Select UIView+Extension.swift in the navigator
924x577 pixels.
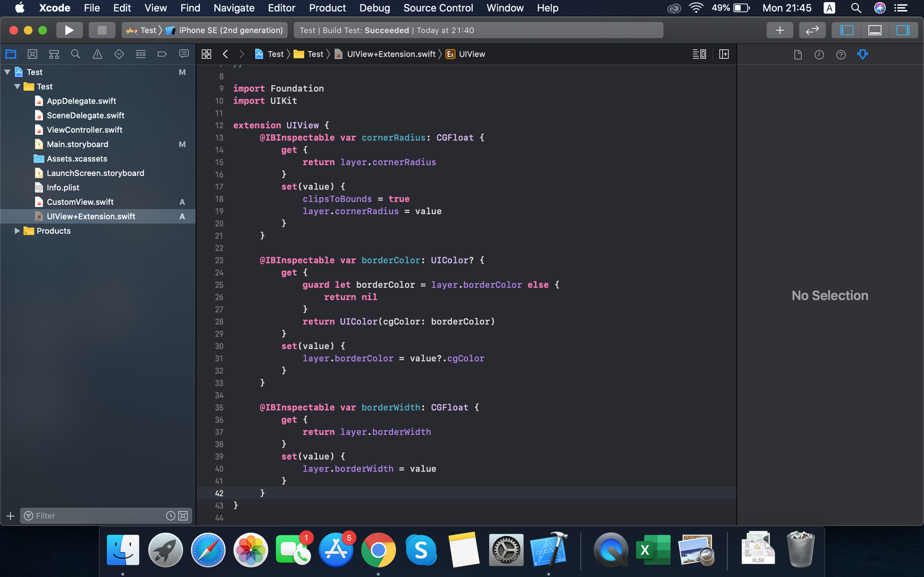click(91, 216)
